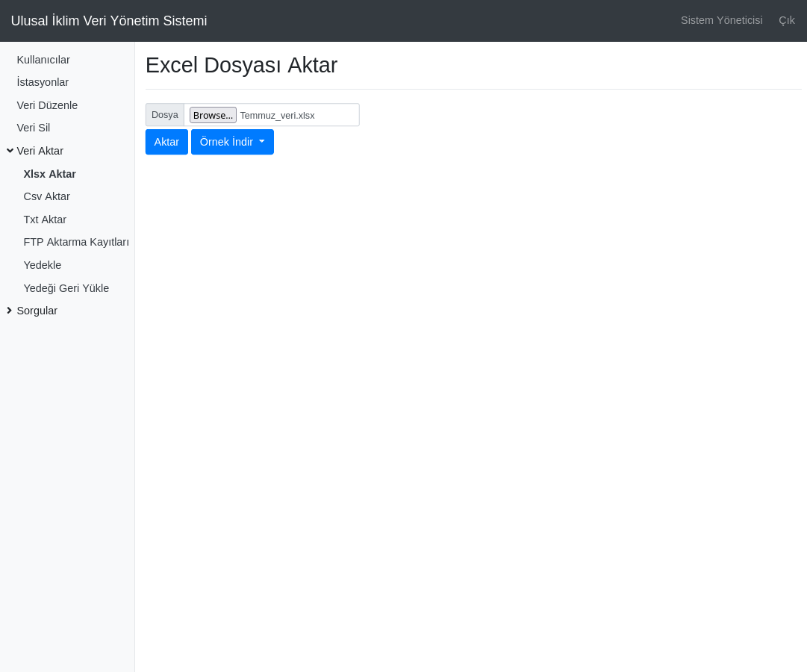807x672 pixels.
Task: Open the Csv Aktar page
Action: pos(47,196)
